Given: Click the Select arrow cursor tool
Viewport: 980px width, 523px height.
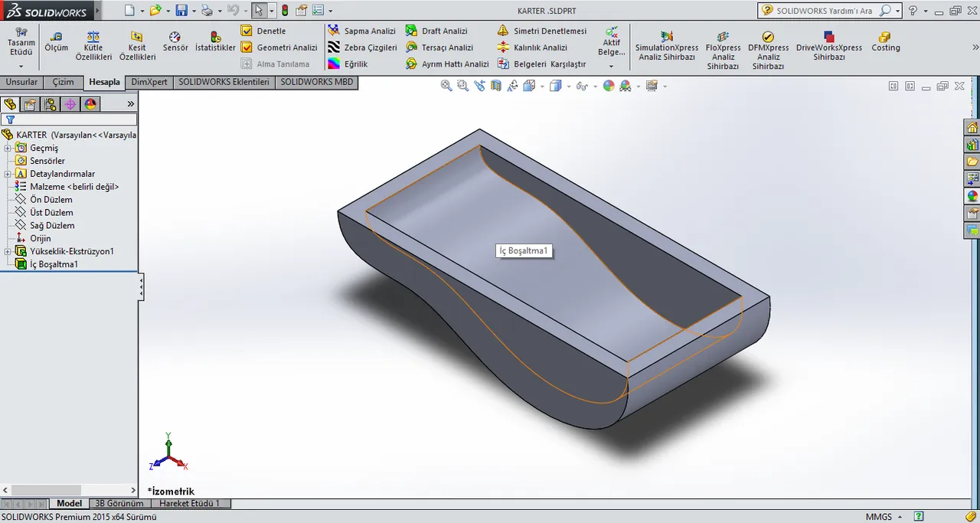Looking at the screenshot, I should tap(259, 11).
